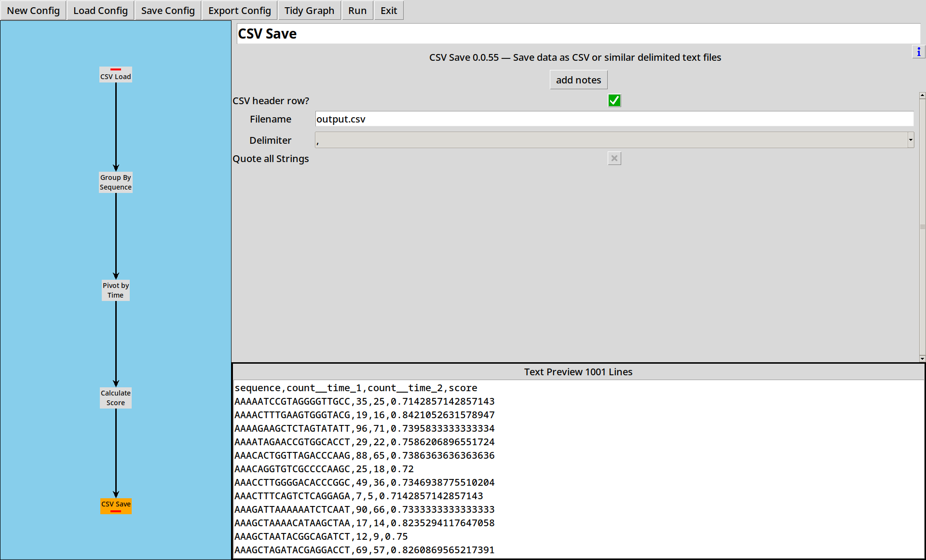This screenshot has height=560, width=926.
Task: Click the preview row AAACTTTCAGTCTCAGGAGA
Action: (359, 496)
